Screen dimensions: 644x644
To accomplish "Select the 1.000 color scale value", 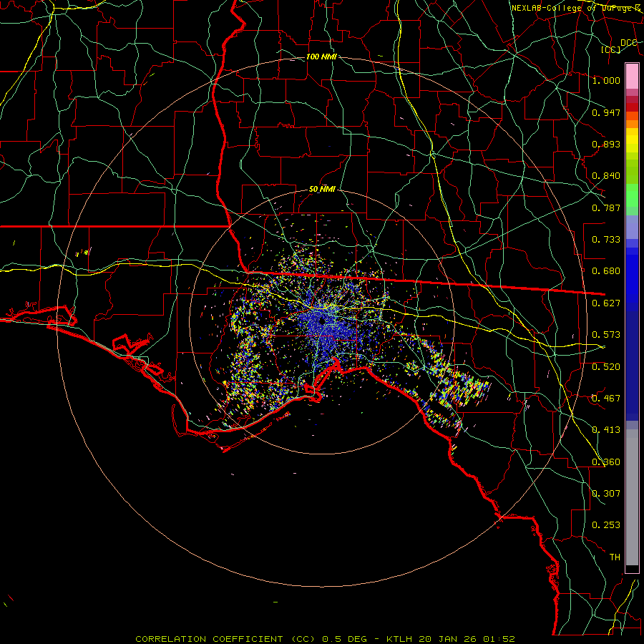I will pos(606,80).
